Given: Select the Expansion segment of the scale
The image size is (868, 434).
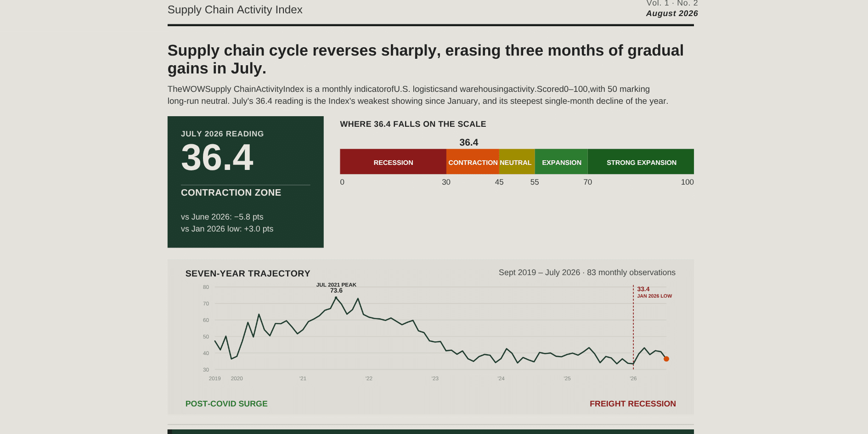Looking at the screenshot, I should [561, 162].
